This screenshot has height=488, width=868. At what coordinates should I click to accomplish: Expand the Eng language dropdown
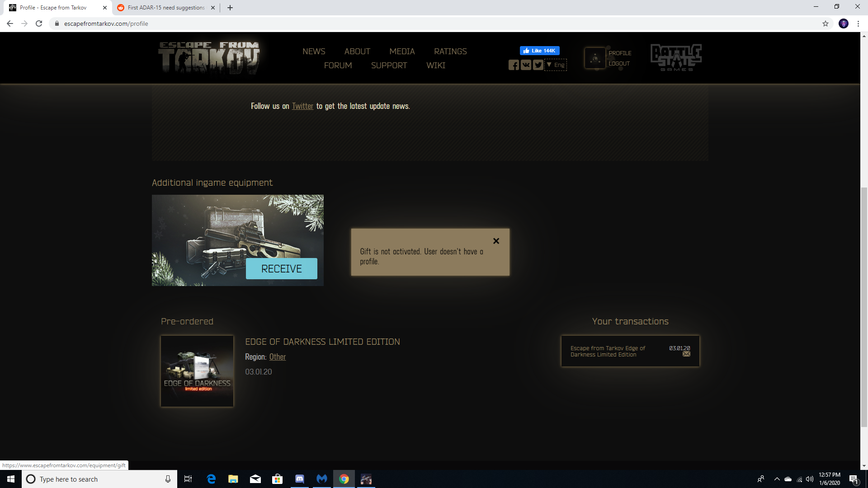[556, 65]
